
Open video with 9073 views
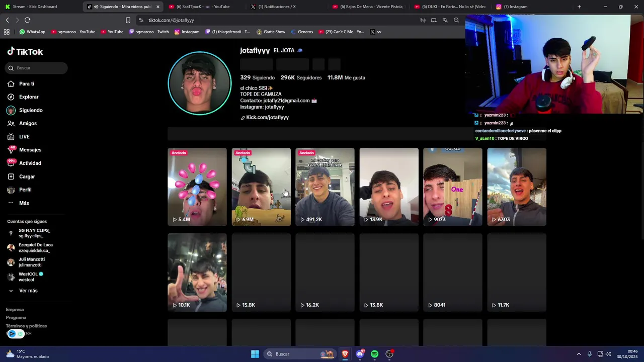coord(453,187)
